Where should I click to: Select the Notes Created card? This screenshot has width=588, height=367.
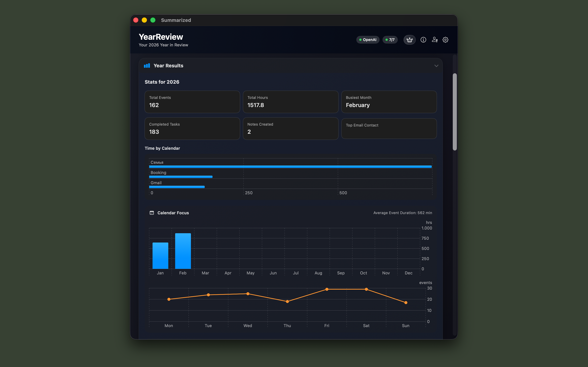coord(290,128)
